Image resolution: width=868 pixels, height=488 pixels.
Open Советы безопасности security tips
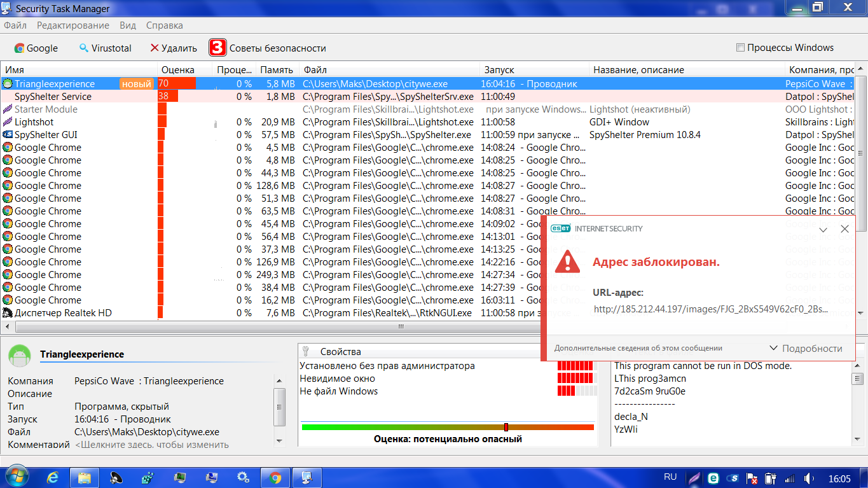[x=268, y=48]
